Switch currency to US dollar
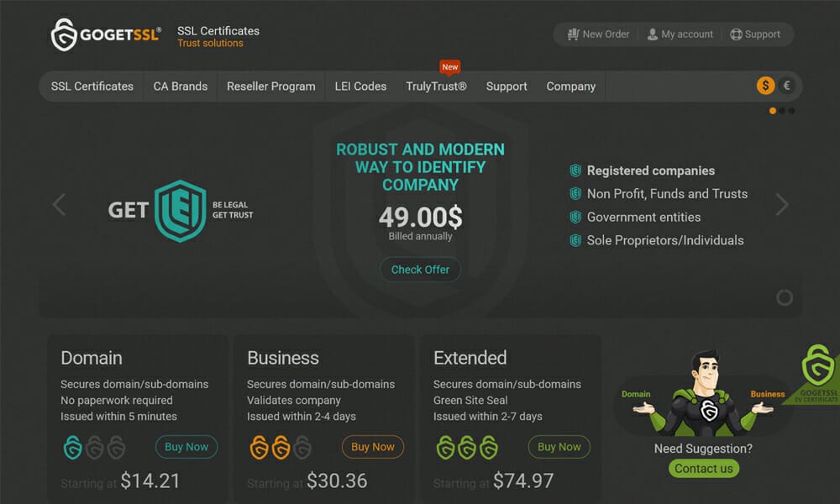 coord(765,86)
